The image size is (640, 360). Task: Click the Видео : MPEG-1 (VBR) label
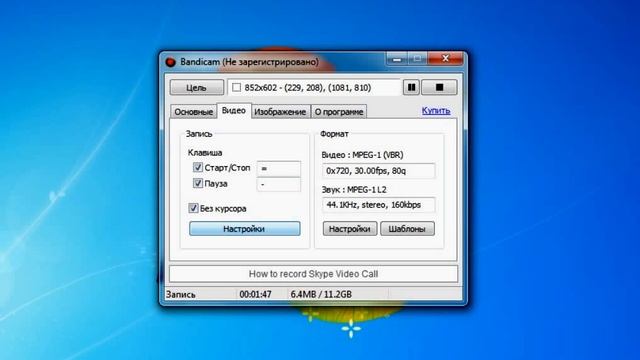[x=362, y=155]
